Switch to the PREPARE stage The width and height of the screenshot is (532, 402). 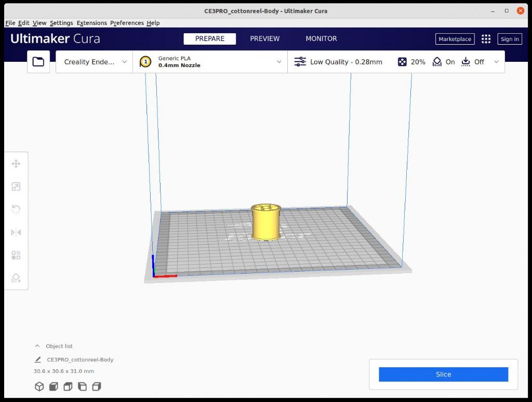[x=210, y=38]
